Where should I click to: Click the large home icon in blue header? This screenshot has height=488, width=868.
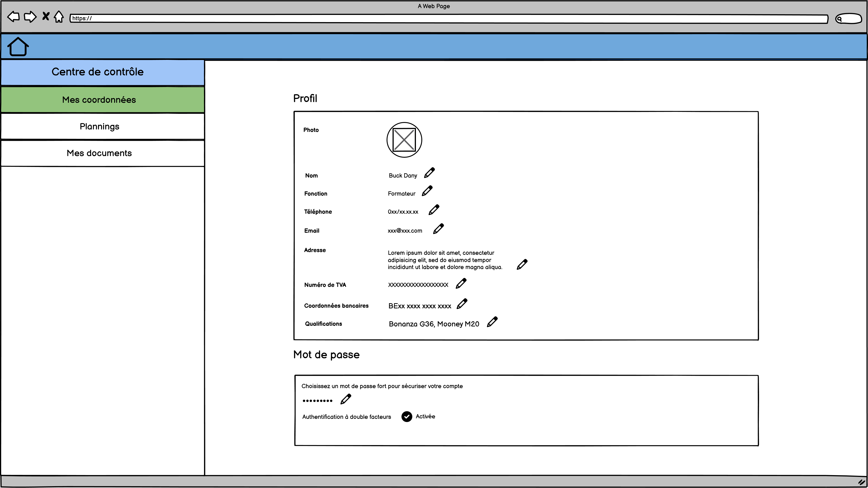point(18,47)
